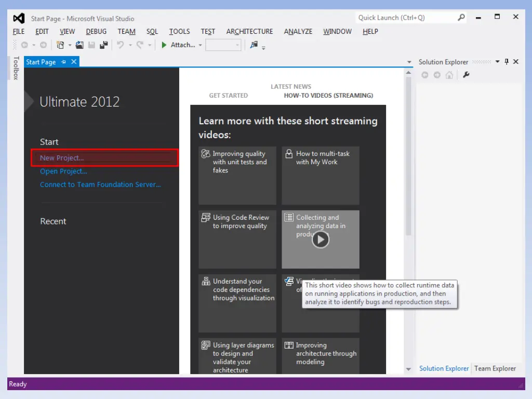Close the Solution Explorer panel
The height and width of the screenshot is (399, 532).
(516, 62)
